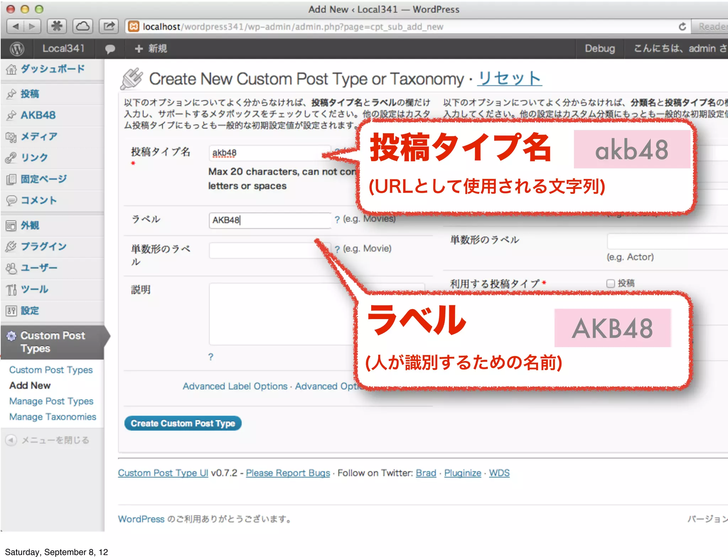Click the AKB48 pushpin icon in sidebar
Image resolution: width=728 pixels, height=560 pixels.
[x=11, y=115]
